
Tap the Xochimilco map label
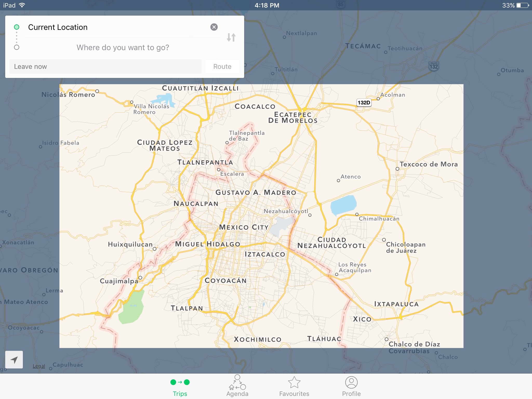tap(257, 340)
